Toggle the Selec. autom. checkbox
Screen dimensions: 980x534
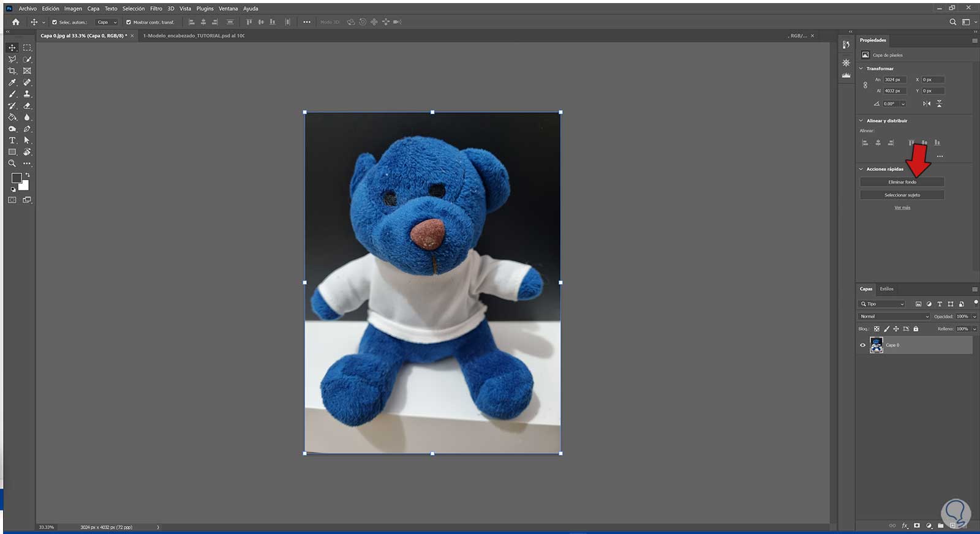pos(55,22)
